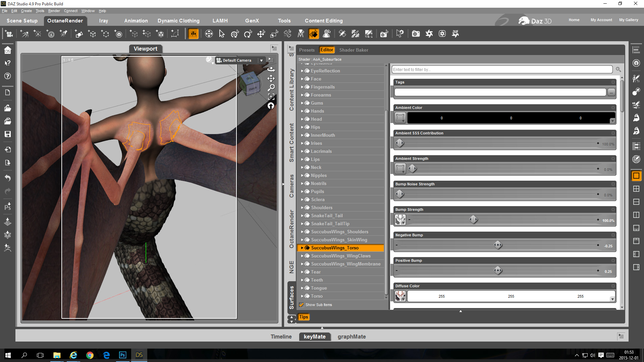
Task: Click the Tags browse ellipsis button
Action: [x=611, y=92]
